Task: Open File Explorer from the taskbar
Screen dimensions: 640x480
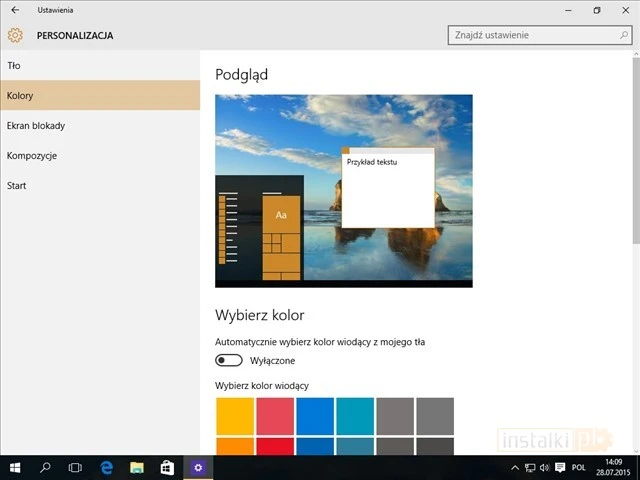Action: click(137, 467)
